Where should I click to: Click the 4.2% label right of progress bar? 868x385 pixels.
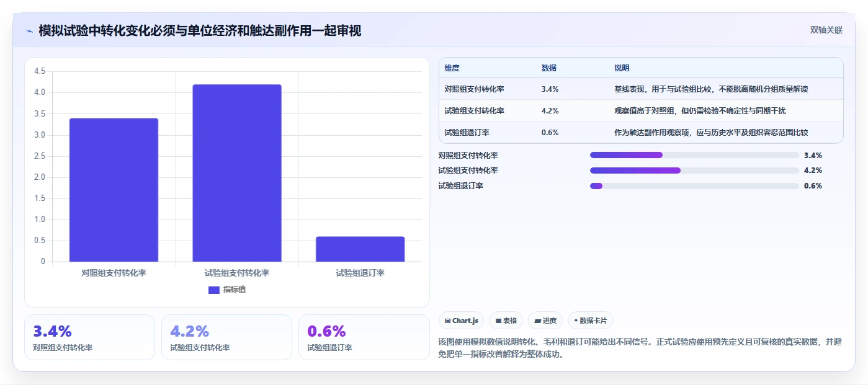[x=813, y=170]
